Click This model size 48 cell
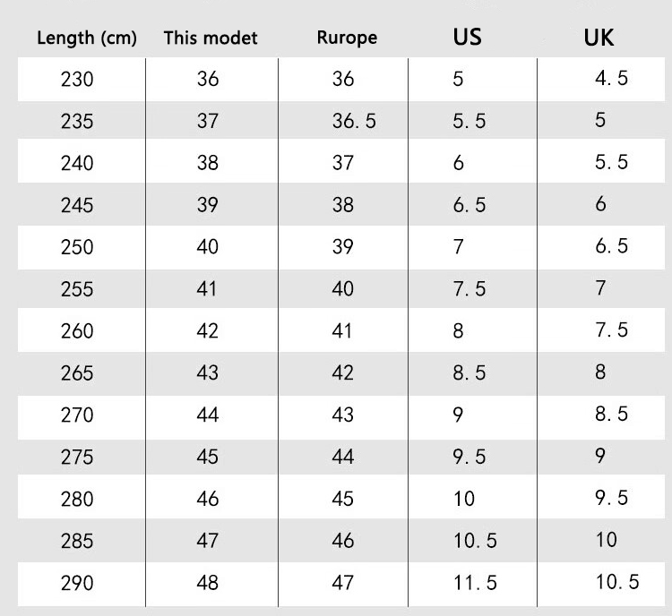Image resolution: width=672 pixels, height=616 pixels. [x=208, y=583]
